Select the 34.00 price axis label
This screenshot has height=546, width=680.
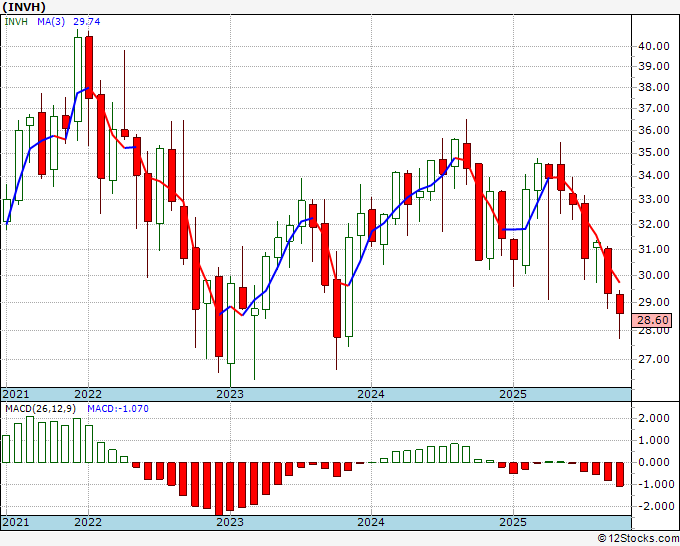coord(654,176)
